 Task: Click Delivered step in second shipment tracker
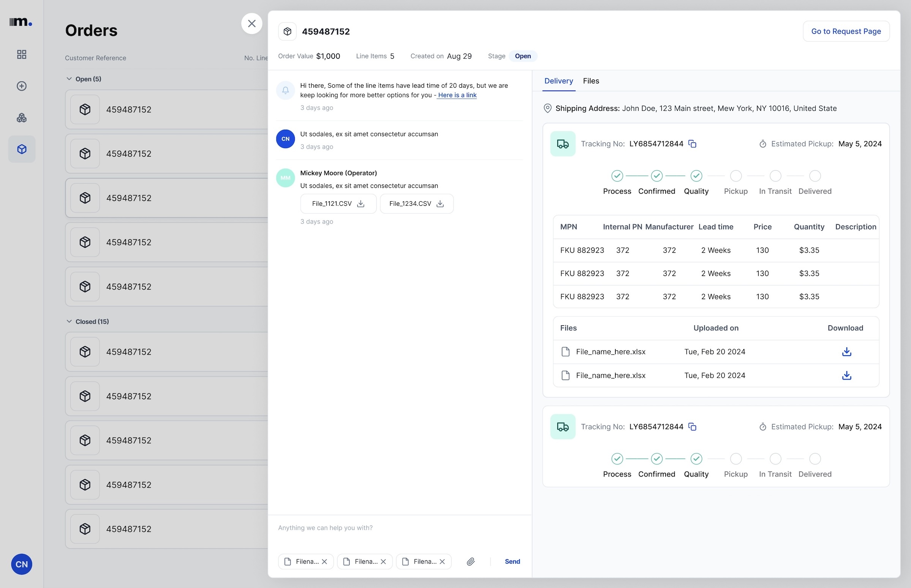point(815,459)
